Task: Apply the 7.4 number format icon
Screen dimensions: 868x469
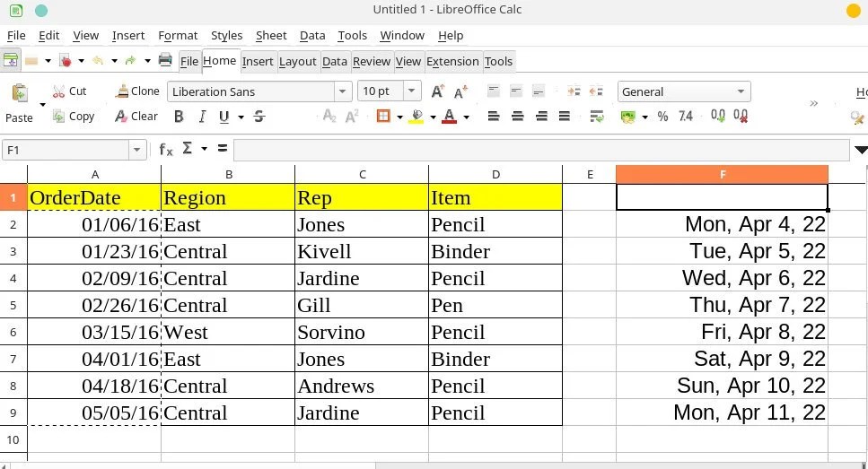Action: click(x=685, y=117)
